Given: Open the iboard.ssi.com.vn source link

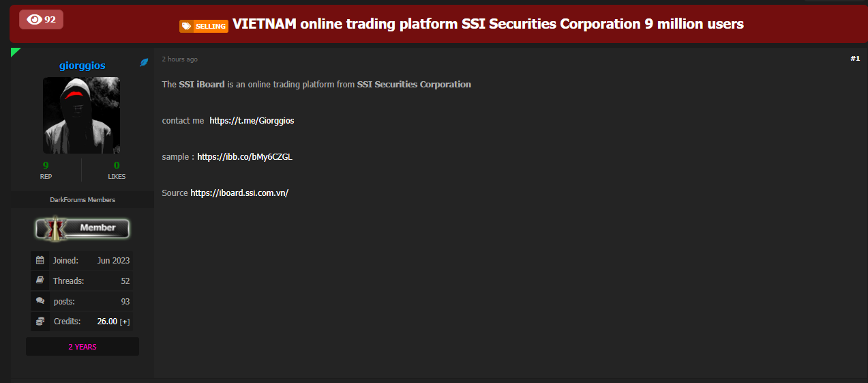Looking at the screenshot, I should coord(239,193).
